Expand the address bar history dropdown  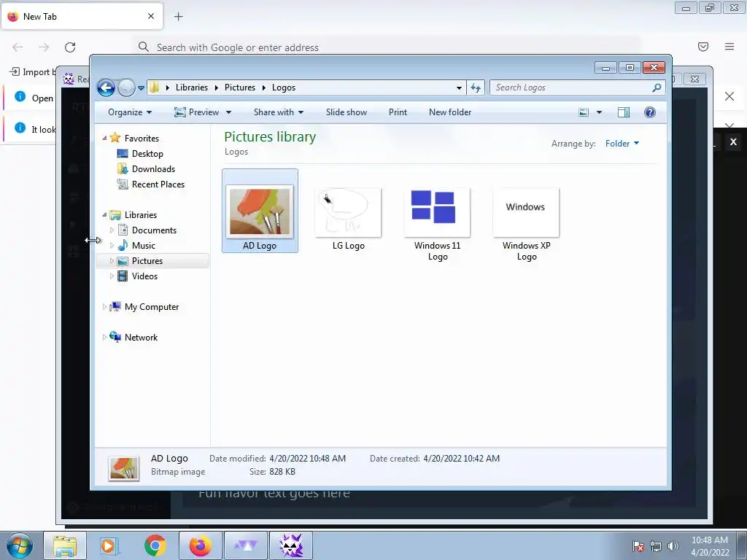click(x=459, y=87)
